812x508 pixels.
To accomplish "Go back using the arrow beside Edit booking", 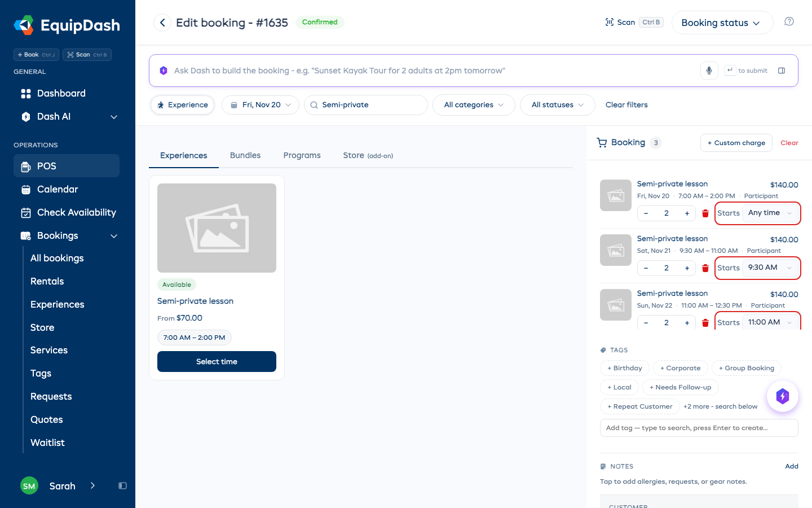I will click(162, 23).
